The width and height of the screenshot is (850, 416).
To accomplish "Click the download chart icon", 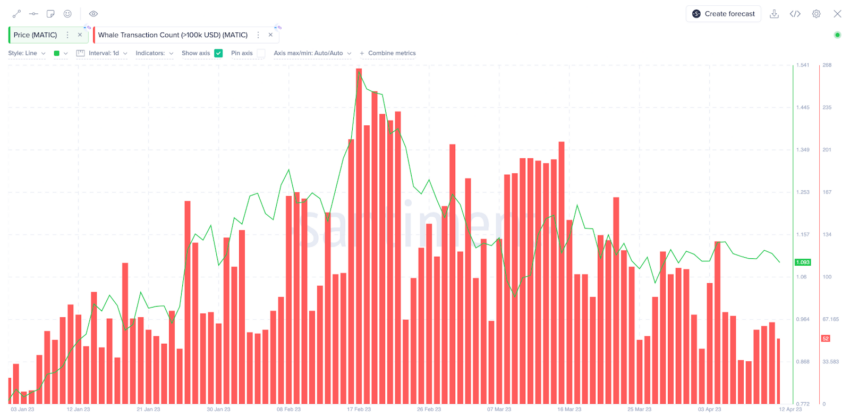I will click(775, 14).
